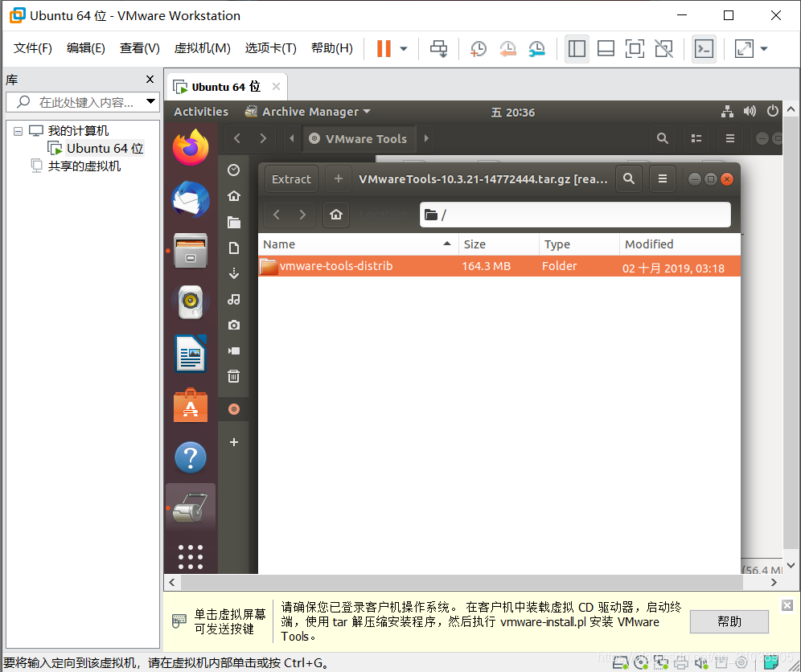
Task: Open the power options dropdown arrow
Action: click(404, 49)
